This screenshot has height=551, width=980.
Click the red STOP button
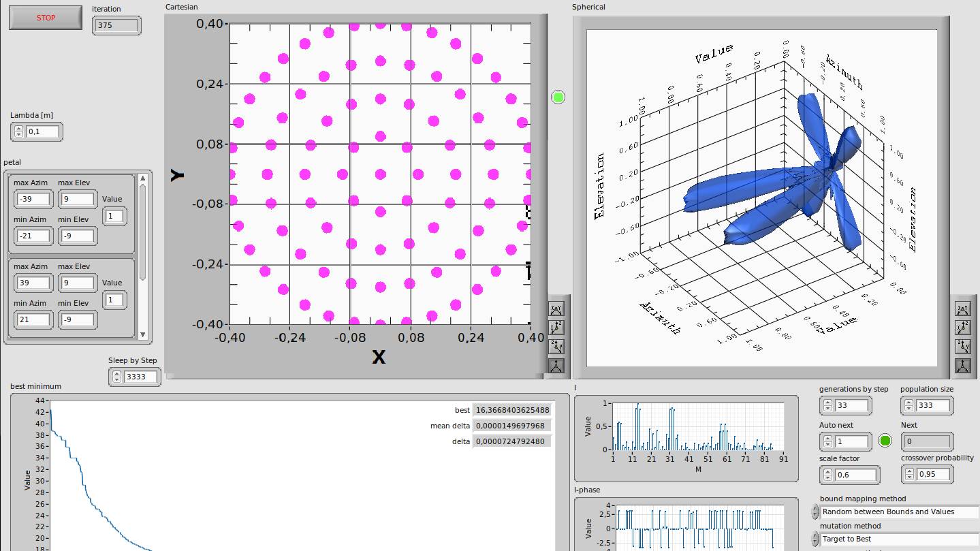(x=46, y=18)
